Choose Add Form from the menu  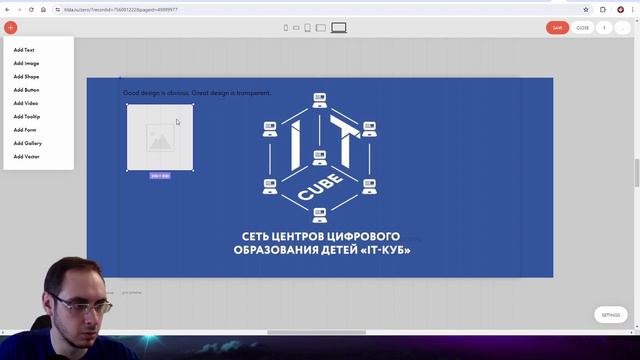[24, 130]
